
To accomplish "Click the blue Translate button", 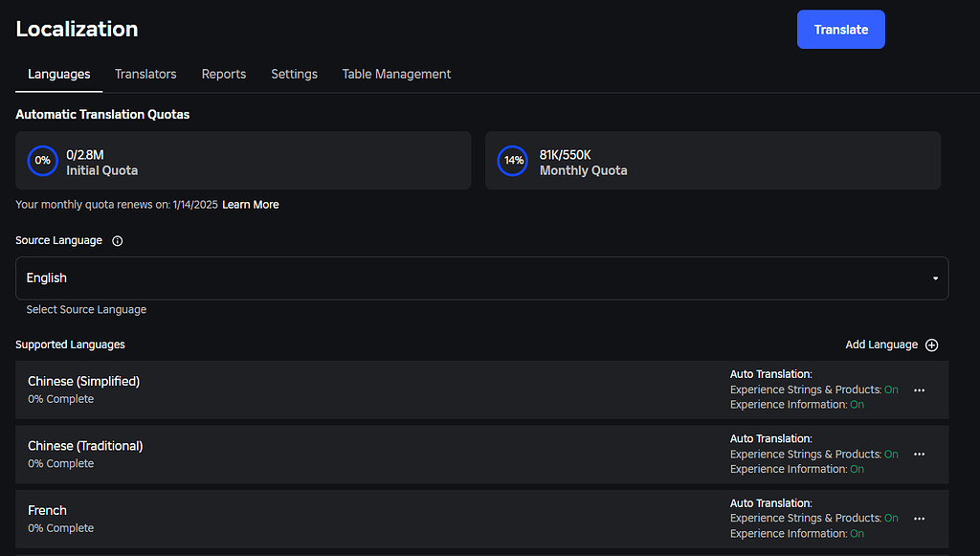I will coord(840,30).
